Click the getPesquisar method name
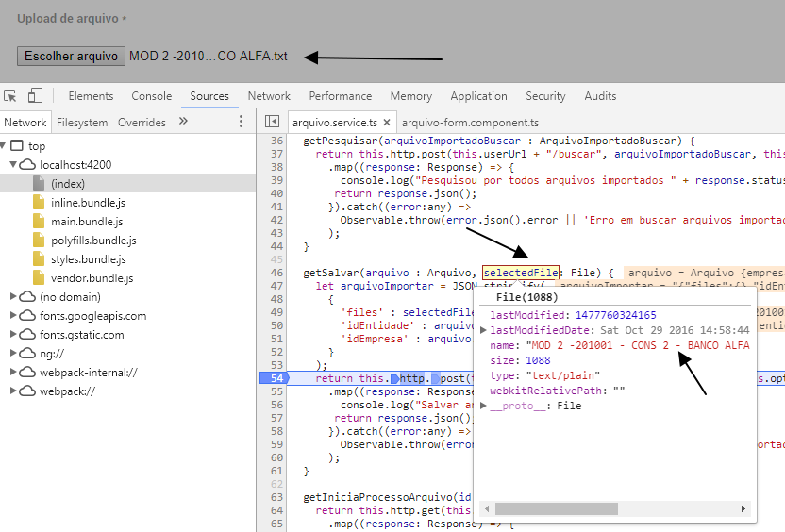The width and height of the screenshot is (785, 532). coord(341,141)
